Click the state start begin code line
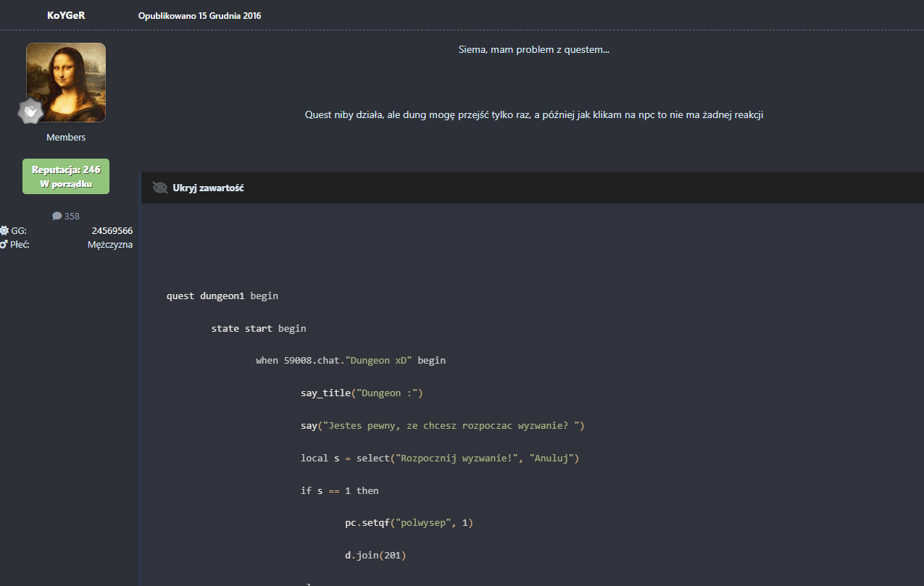This screenshot has height=586, width=924. (258, 328)
